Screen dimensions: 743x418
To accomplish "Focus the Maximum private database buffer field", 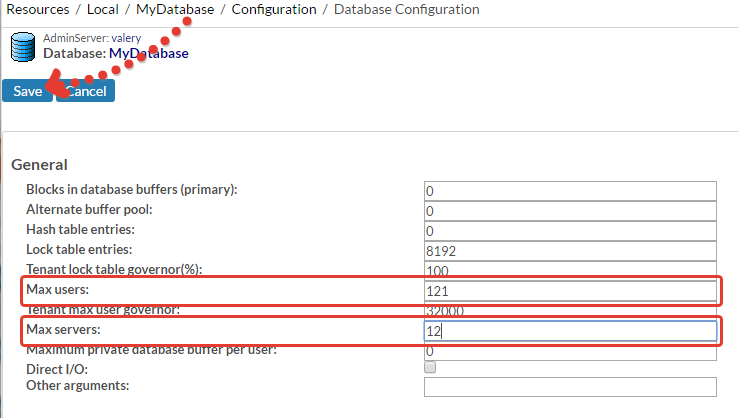I will (570, 352).
